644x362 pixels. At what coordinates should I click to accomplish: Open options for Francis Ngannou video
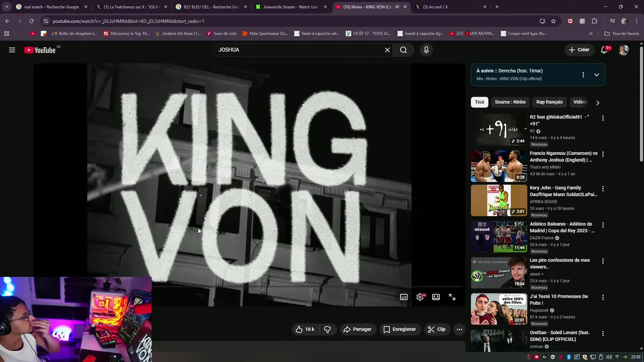(x=603, y=154)
